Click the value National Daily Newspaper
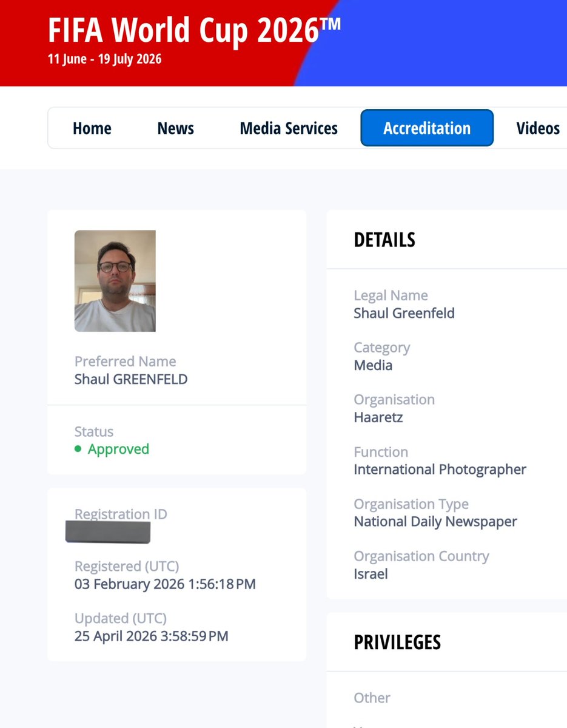 point(435,522)
